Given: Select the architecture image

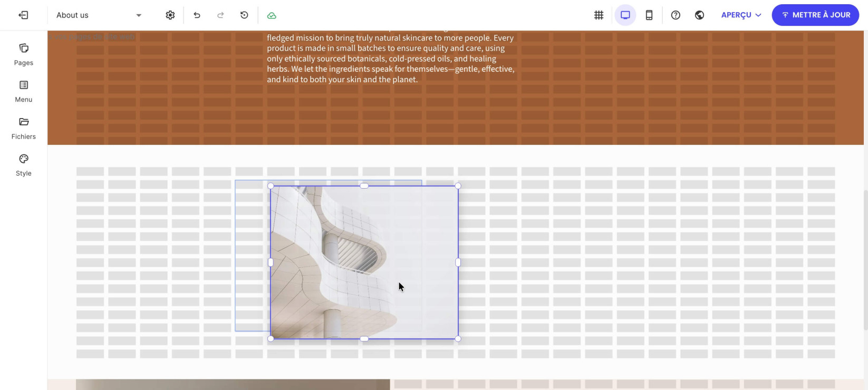Looking at the screenshot, I should click(364, 262).
